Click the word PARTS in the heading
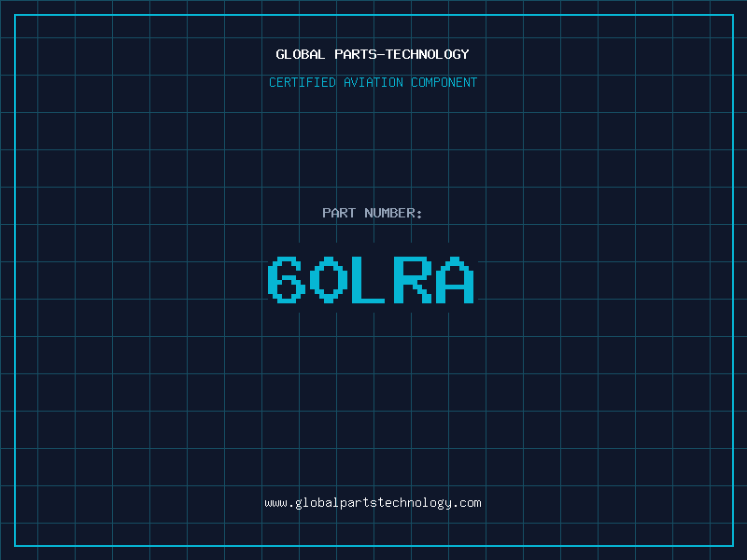The height and width of the screenshot is (560, 747). pos(352,54)
